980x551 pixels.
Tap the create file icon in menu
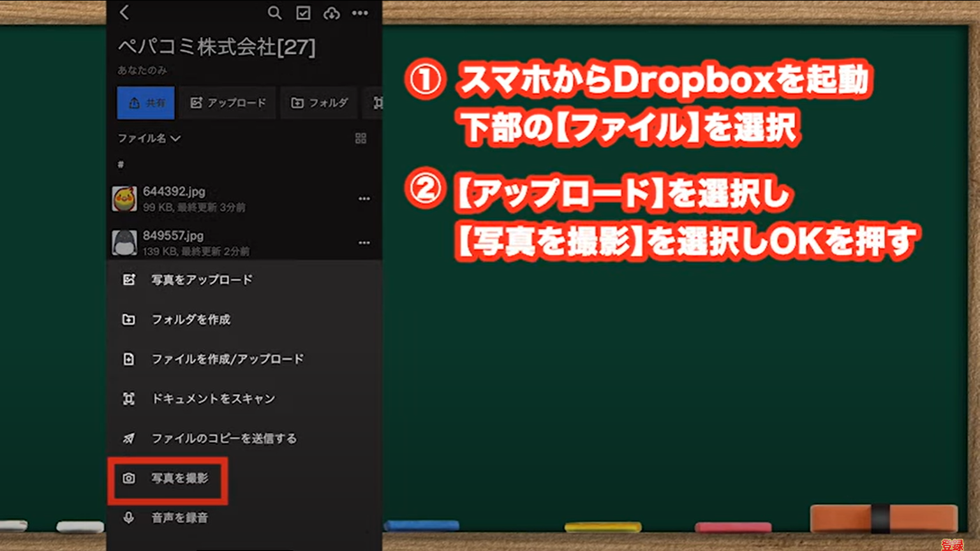[x=128, y=358]
